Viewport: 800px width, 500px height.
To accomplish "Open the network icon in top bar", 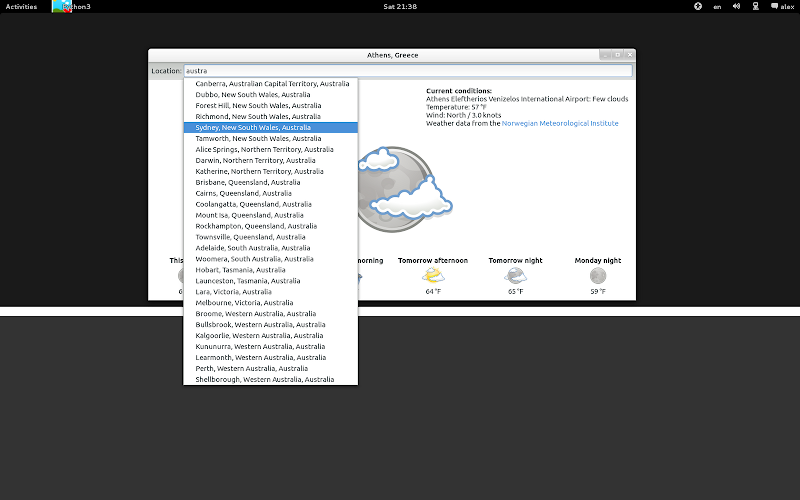I will coord(756,6).
